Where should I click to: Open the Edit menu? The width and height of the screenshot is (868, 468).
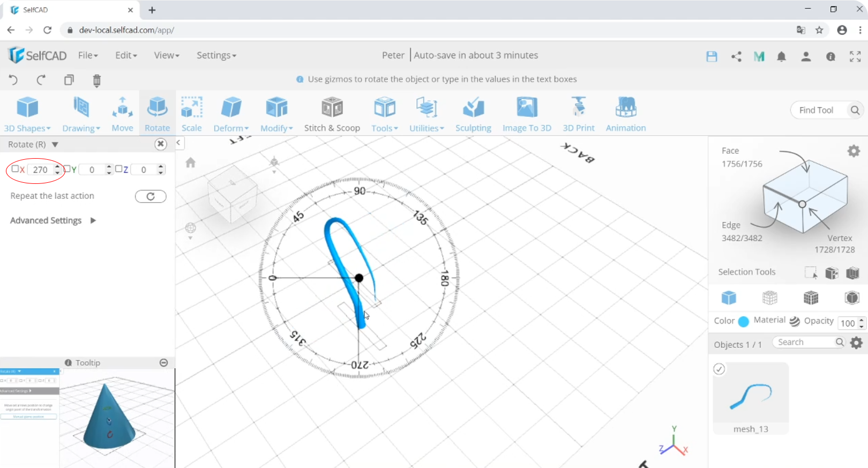pyautogui.click(x=126, y=55)
